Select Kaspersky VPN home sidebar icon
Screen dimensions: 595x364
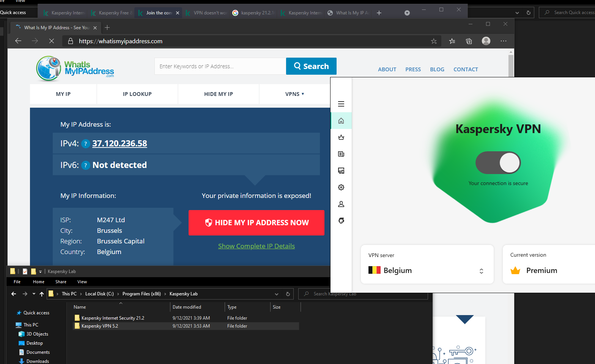coord(341,121)
